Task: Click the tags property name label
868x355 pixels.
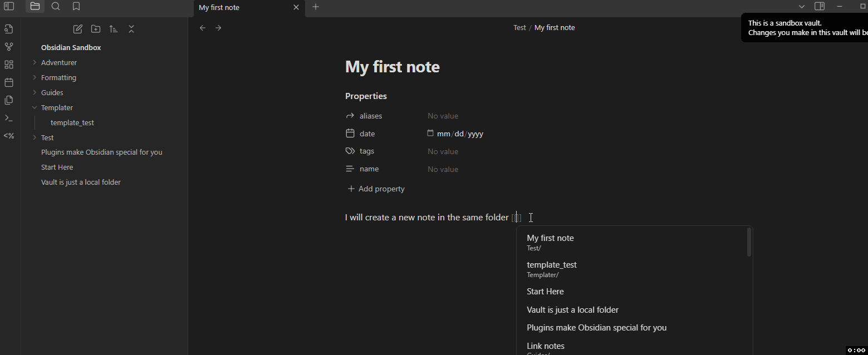Action: 367,151
